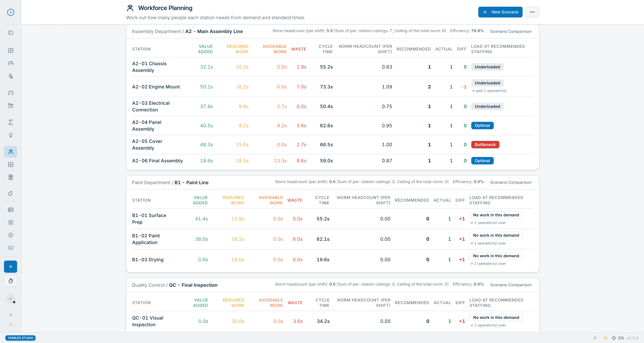Screen dimensions: 644x343
Task: Open the lightbulb ideas sidebar icon
Action: point(11,135)
